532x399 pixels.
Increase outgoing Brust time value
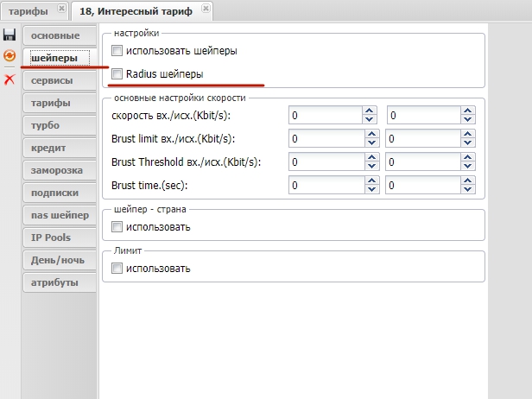click(x=466, y=180)
